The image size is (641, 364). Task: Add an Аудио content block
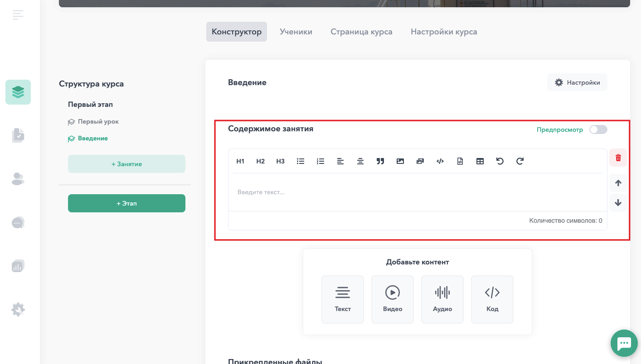[x=442, y=299]
